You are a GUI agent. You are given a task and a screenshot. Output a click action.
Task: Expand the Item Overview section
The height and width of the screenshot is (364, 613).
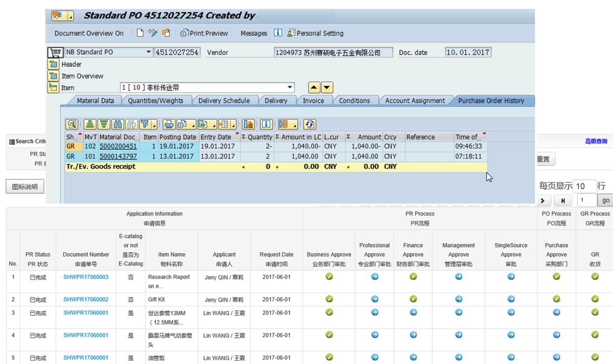coord(53,76)
